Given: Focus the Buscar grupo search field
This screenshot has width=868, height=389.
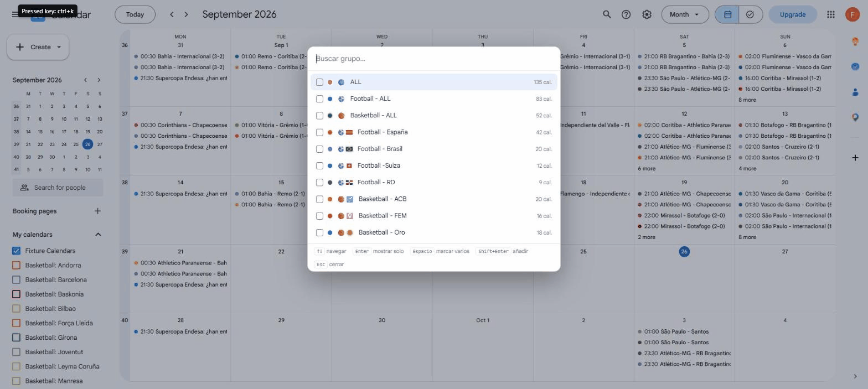Looking at the screenshot, I should 433,59.
